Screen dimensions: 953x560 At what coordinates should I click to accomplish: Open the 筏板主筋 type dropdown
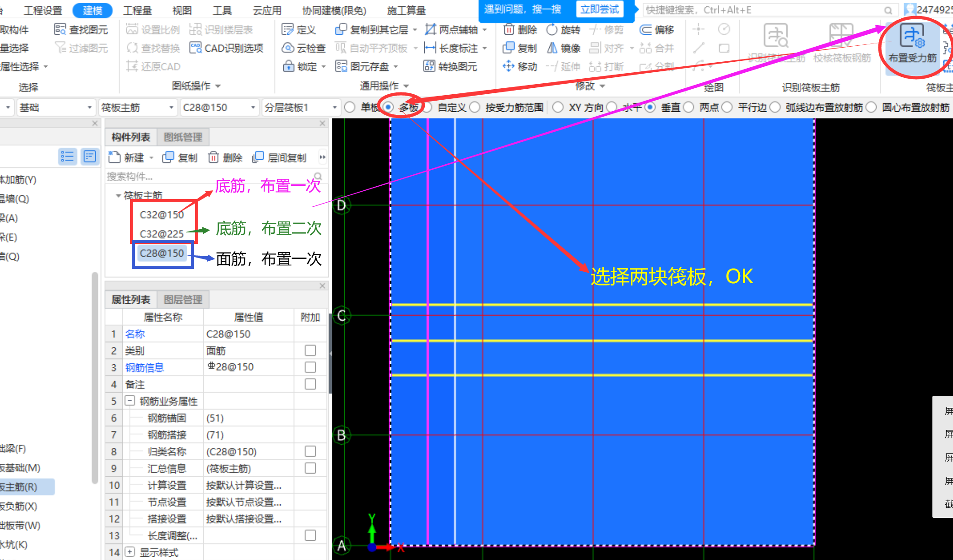(x=137, y=108)
